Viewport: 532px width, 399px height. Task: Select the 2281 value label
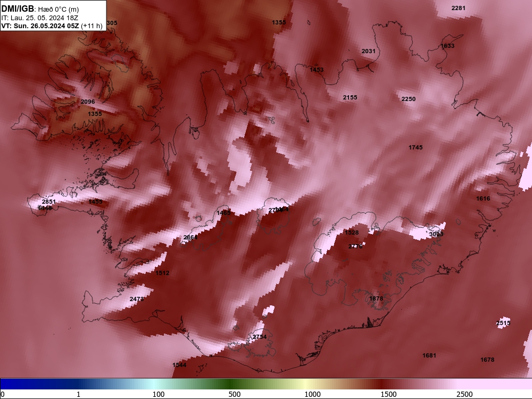459,8
